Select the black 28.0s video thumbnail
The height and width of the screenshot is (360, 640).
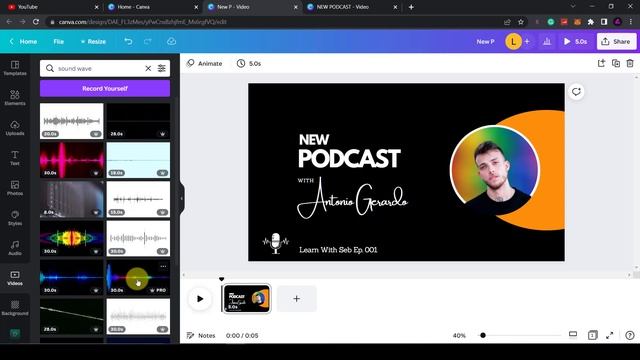138,121
